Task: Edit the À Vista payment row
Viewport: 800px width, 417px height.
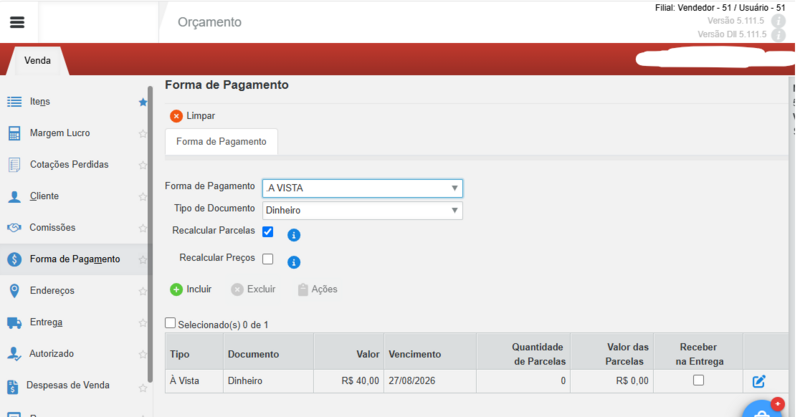Action: tap(759, 381)
